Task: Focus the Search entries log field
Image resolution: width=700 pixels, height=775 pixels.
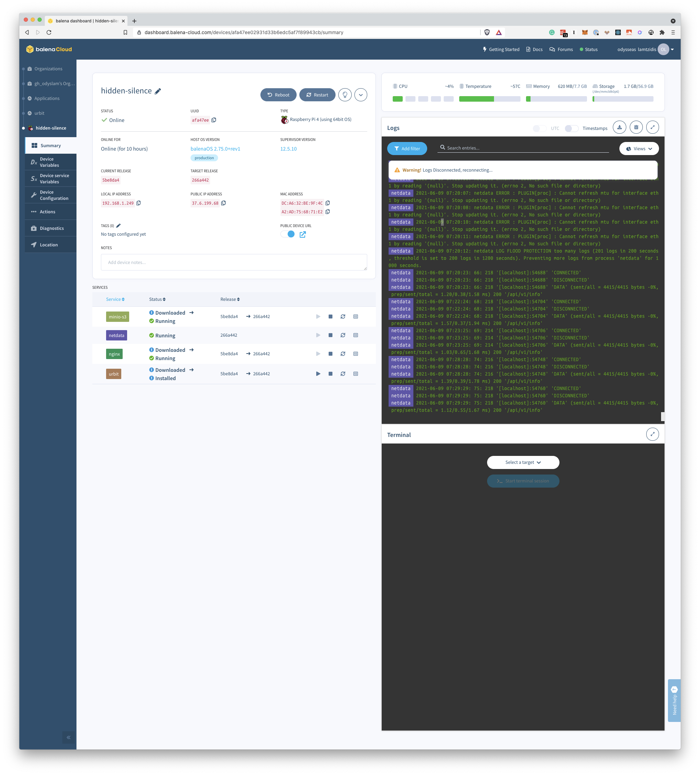Action: [523, 148]
